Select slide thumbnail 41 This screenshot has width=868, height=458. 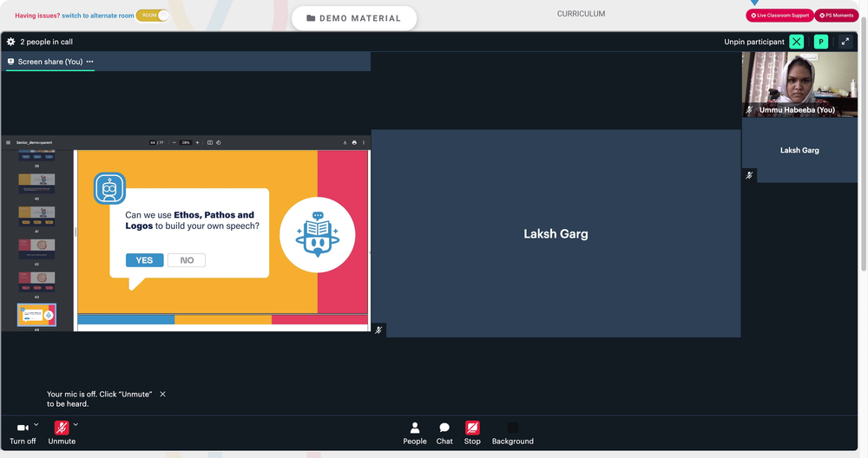tap(36, 216)
